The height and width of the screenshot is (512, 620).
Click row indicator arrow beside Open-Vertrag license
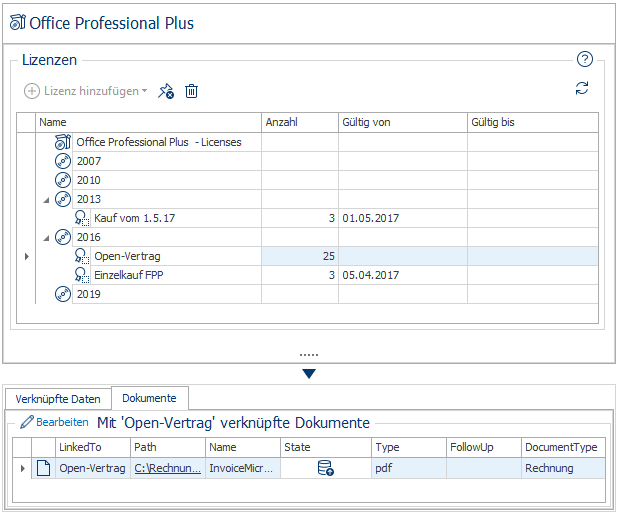pos(26,256)
